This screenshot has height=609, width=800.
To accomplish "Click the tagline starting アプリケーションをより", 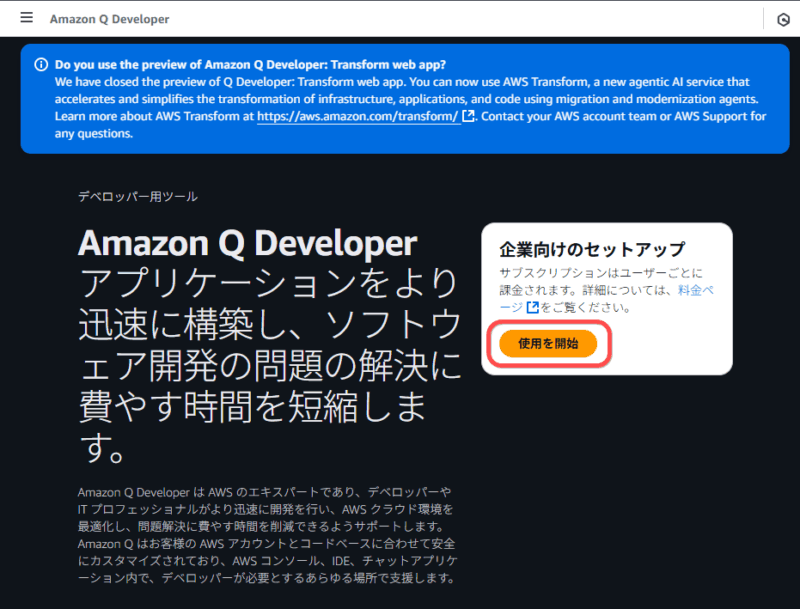I will [270, 366].
